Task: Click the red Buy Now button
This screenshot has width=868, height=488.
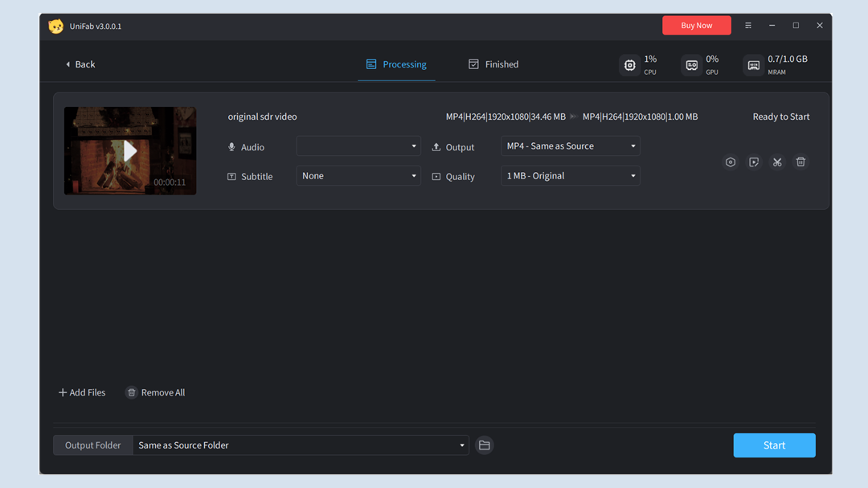Action: (696, 26)
